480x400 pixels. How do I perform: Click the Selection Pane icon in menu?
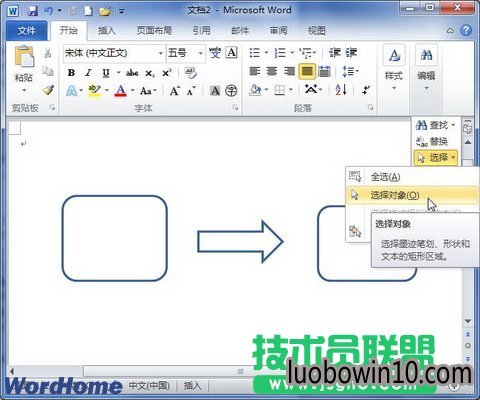tap(355, 231)
